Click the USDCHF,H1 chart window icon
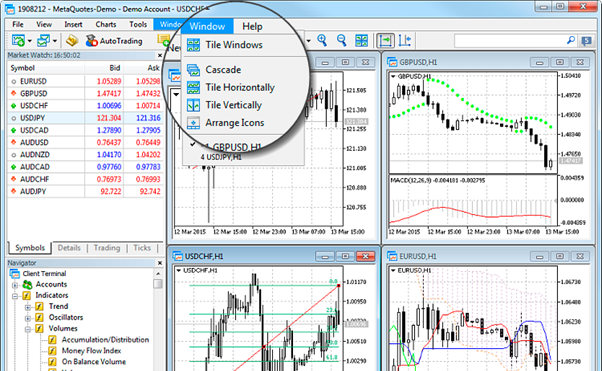This screenshot has width=602, height=371. [x=177, y=256]
